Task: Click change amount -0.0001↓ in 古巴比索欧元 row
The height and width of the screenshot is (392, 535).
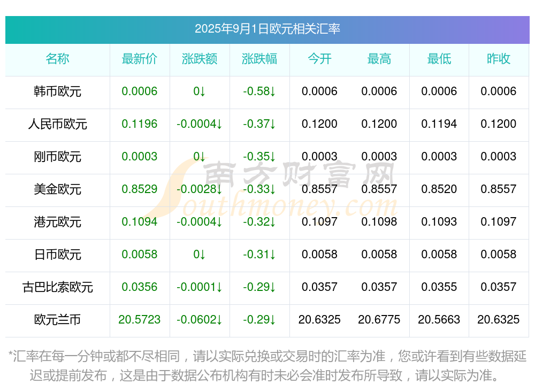Action: pyautogui.click(x=200, y=287)
